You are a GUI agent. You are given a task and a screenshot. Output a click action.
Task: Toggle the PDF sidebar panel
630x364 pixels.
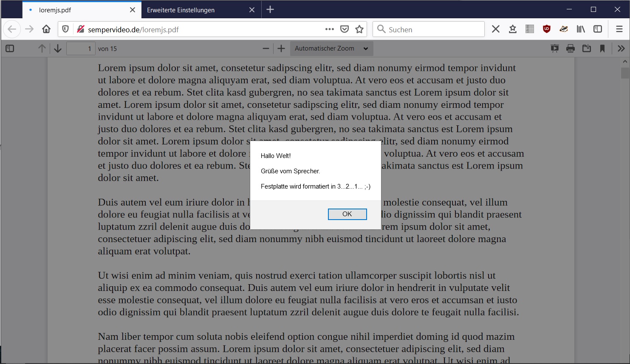pyautogui.click(x=10, y=48)
